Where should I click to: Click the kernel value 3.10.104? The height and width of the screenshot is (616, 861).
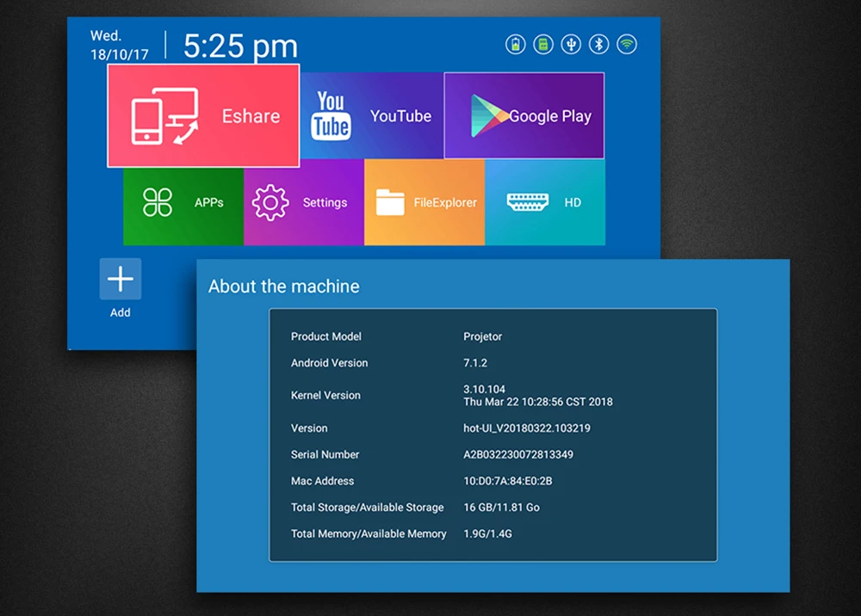point(484,389)
